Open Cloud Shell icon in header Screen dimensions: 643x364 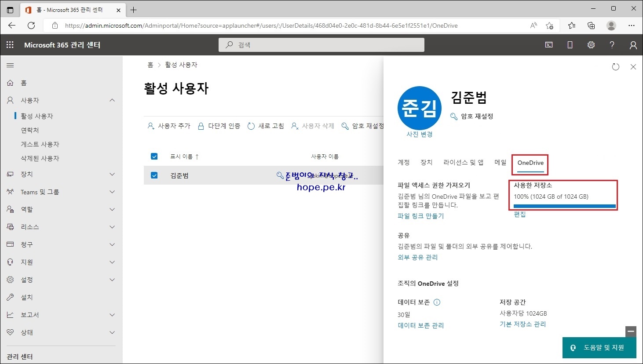(x=549, y=45)
